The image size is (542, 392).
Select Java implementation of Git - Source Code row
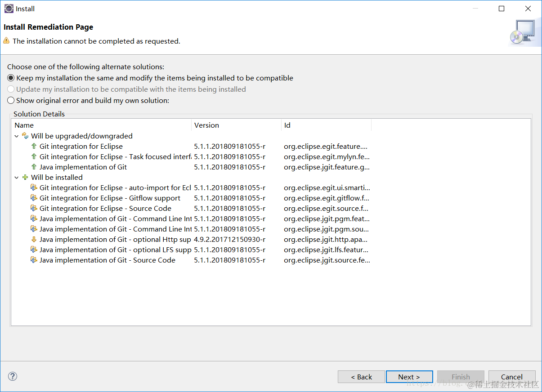[x=107, y=260]
